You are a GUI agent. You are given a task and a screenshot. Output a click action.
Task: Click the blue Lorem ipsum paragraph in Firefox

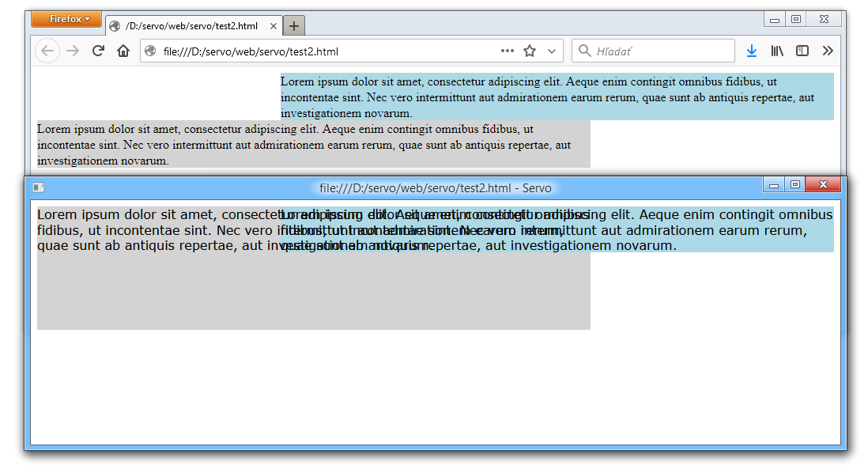click(557, 97)
